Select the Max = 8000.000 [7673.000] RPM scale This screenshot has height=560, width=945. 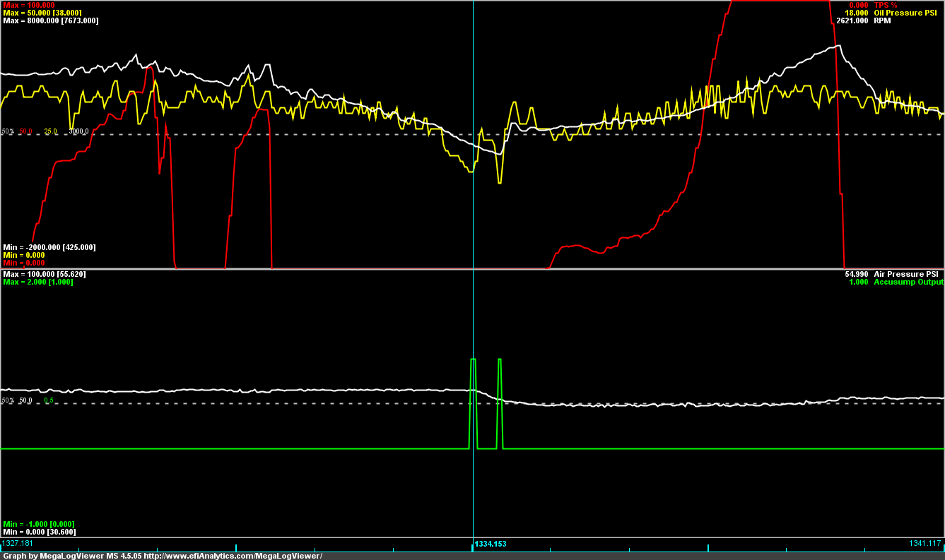pos(51,21)
